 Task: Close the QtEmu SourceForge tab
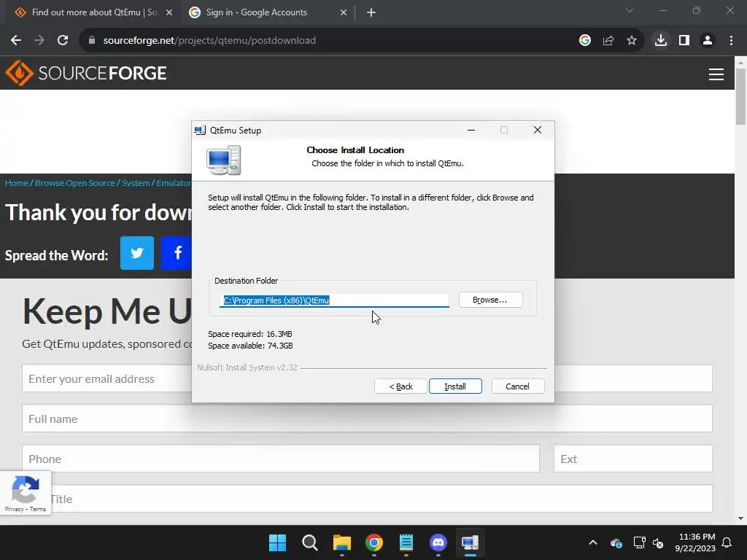(169, 12)
